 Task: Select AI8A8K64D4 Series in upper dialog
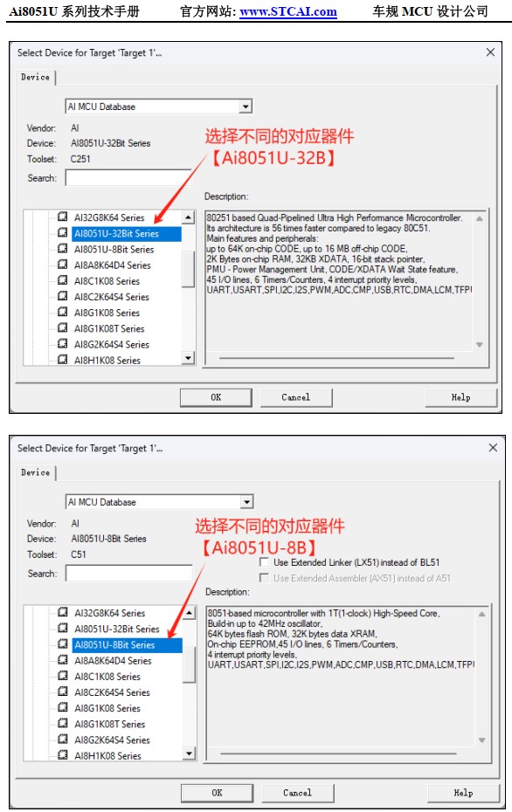point(113,265)
